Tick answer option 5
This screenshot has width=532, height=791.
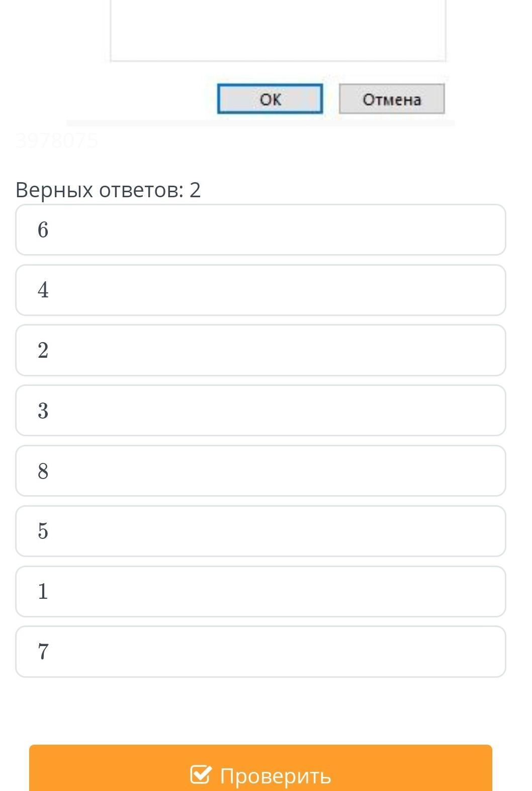click(x=260, y=531)
